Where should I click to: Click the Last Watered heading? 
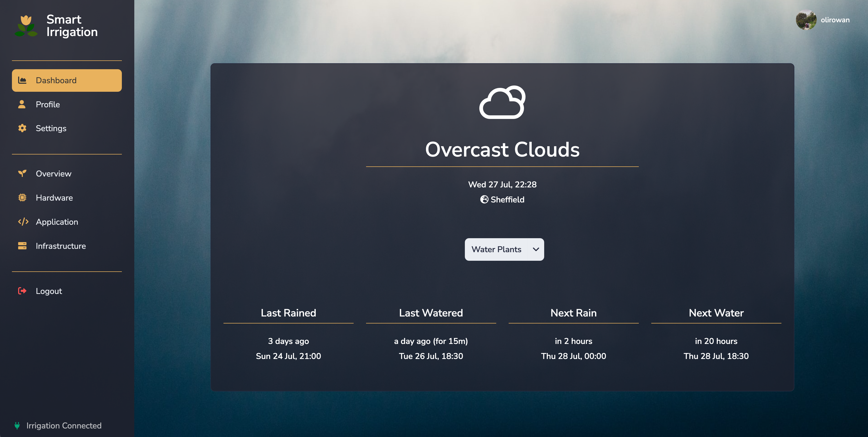(431, 313)
